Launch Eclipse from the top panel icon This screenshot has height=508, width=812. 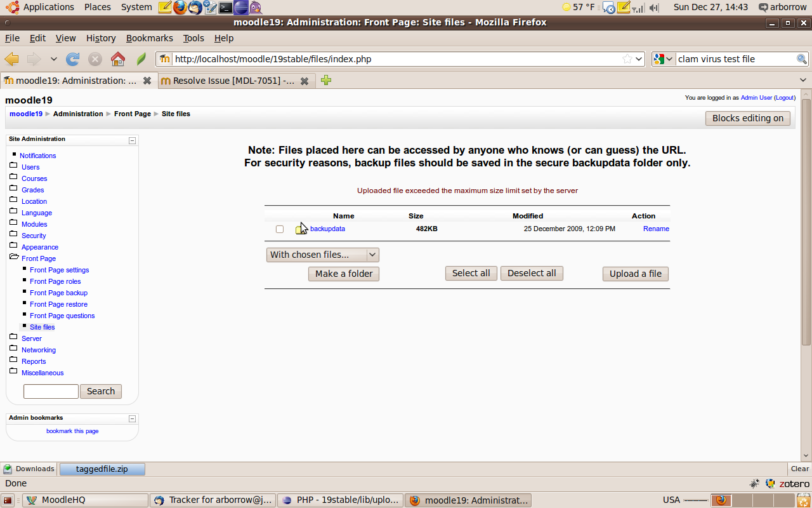(240, 8)
